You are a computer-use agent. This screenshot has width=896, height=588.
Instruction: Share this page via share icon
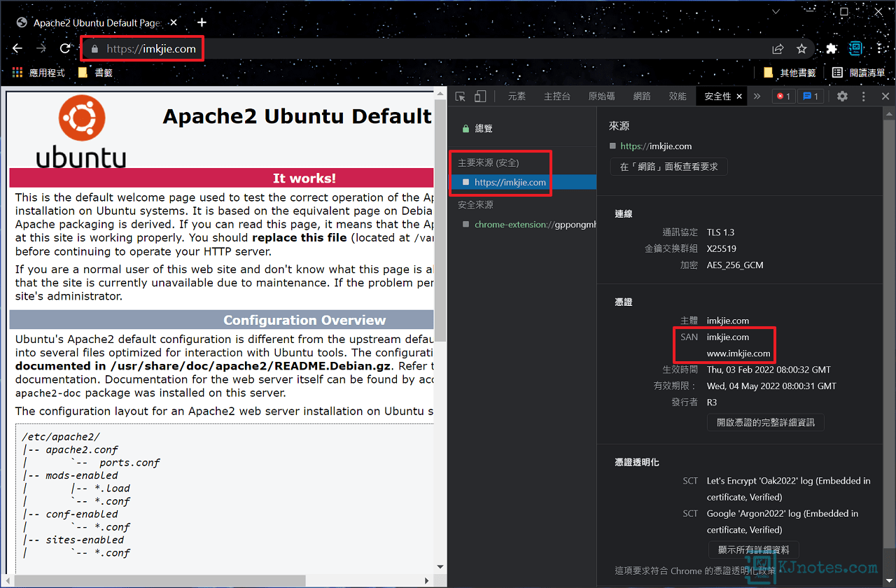point(778,49)
